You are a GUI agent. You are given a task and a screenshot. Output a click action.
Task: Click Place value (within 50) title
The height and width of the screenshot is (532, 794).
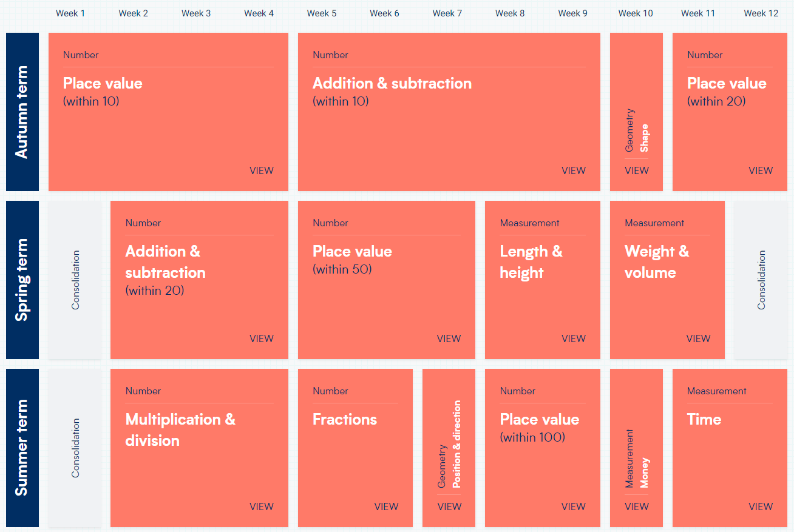[352, 252]
